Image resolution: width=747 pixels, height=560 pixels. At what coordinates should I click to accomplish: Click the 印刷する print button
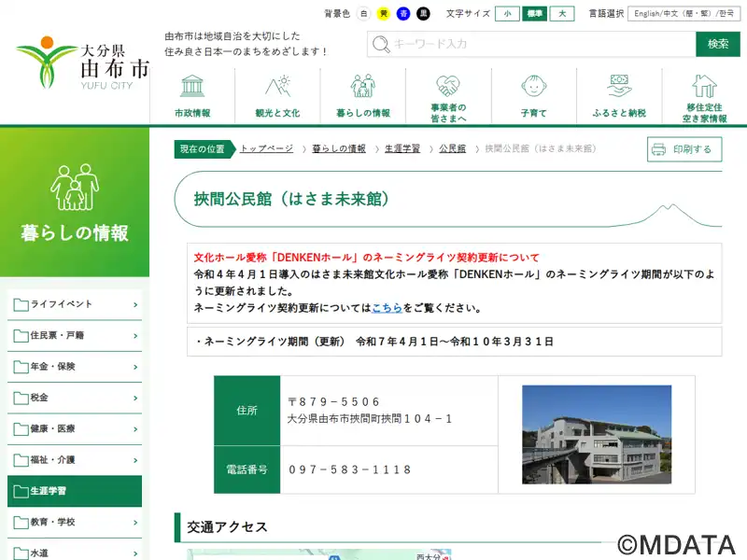(684, 149)
